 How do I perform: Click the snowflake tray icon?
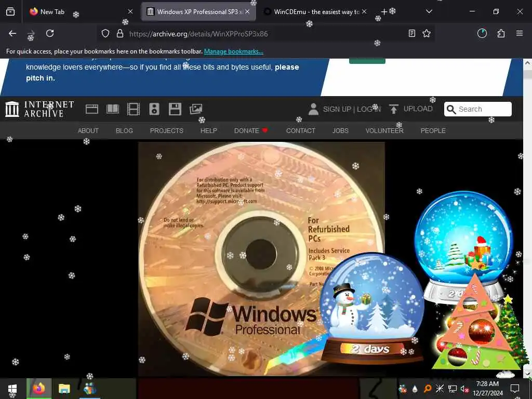pyautogui.click(x=440, y=389)
